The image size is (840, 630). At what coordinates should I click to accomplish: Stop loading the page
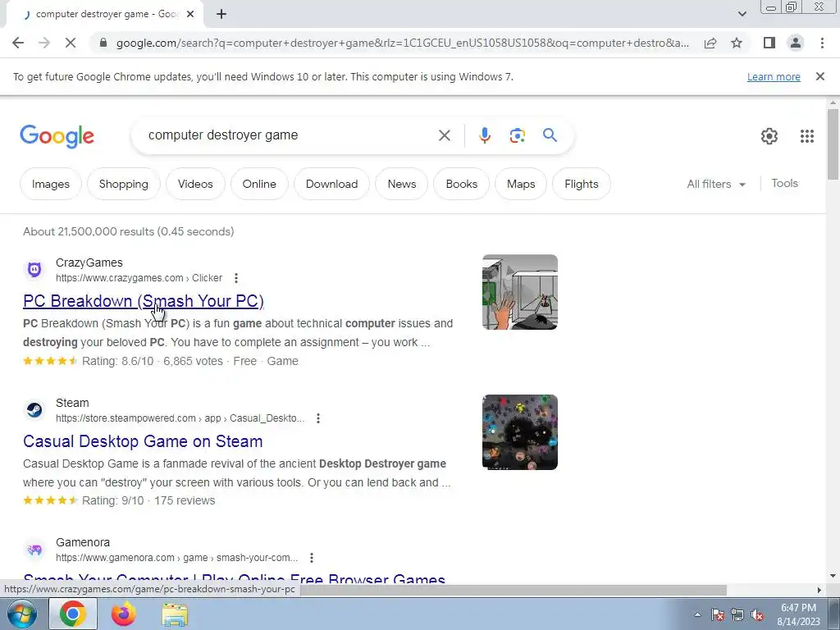click(71, 43)
